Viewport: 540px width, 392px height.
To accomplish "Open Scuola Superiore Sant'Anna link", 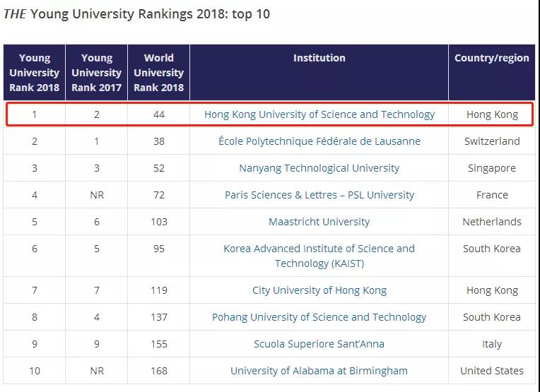I will pyautogui.click(x=319, y=344).
